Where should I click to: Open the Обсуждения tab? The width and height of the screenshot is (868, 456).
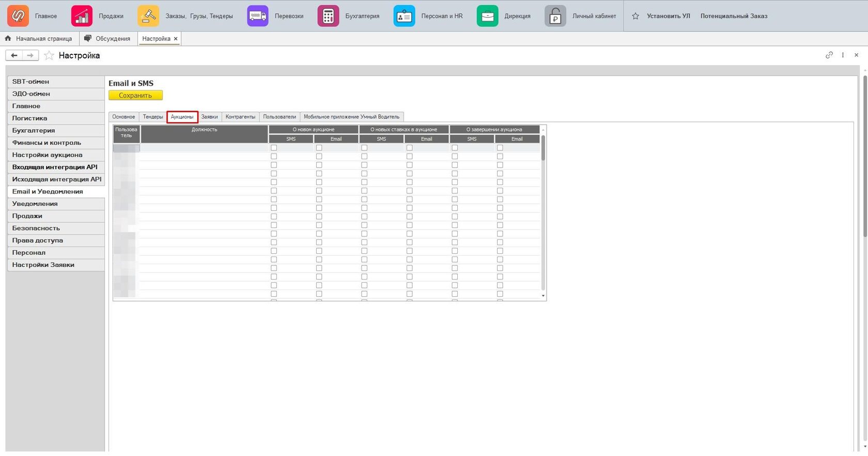pyautogui.click(x=109, y=39)
